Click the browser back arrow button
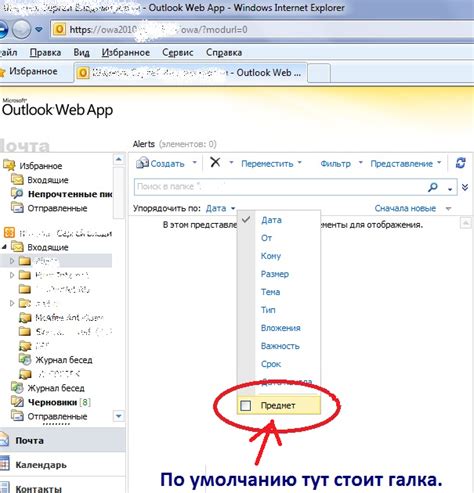 coord(3,29)
